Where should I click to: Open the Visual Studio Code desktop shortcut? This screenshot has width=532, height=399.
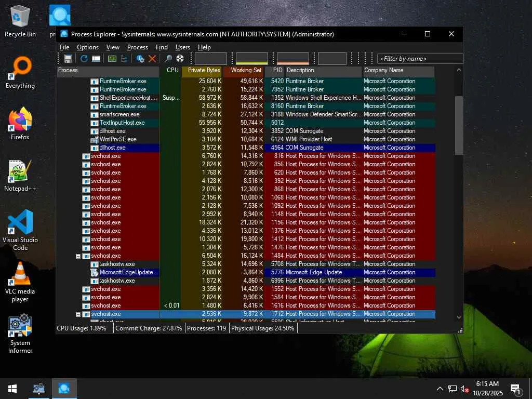click(x=20, y=230)
